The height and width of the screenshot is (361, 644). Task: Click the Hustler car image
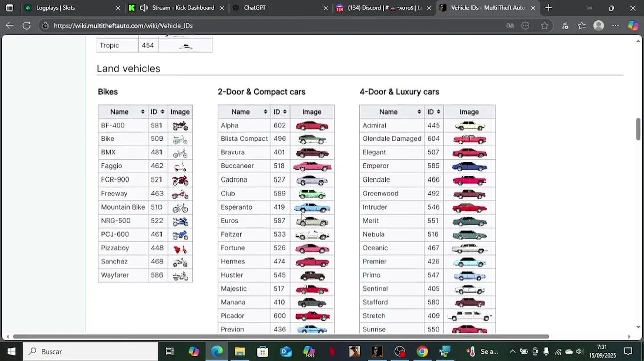(312, 275)
